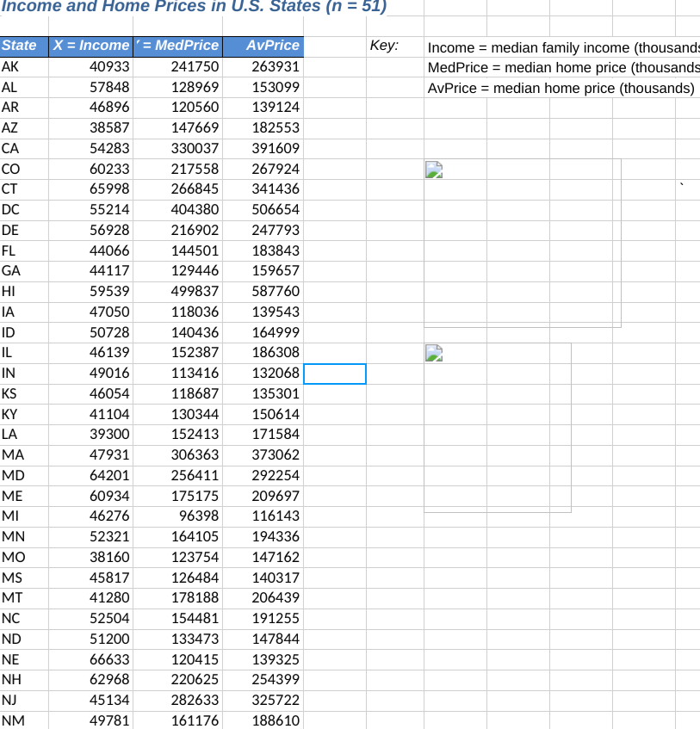Select NM's income value 49781
This screenshot has width=700, height=729.
coord(90,720)
